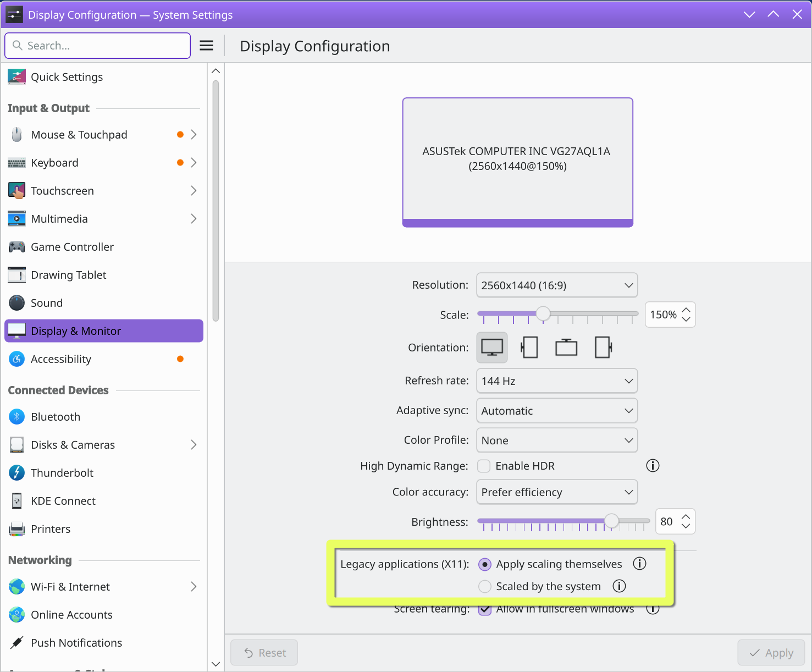Toggle Allow in fullscreen windows checkbox
812x672 pixels.
485,609
